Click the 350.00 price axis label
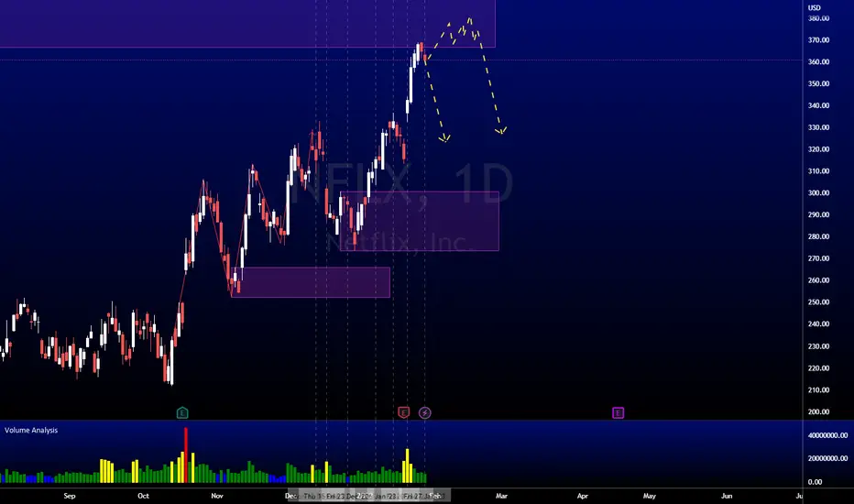The width and height of the screenshot is (854, 504). click(x=818, y=83)
